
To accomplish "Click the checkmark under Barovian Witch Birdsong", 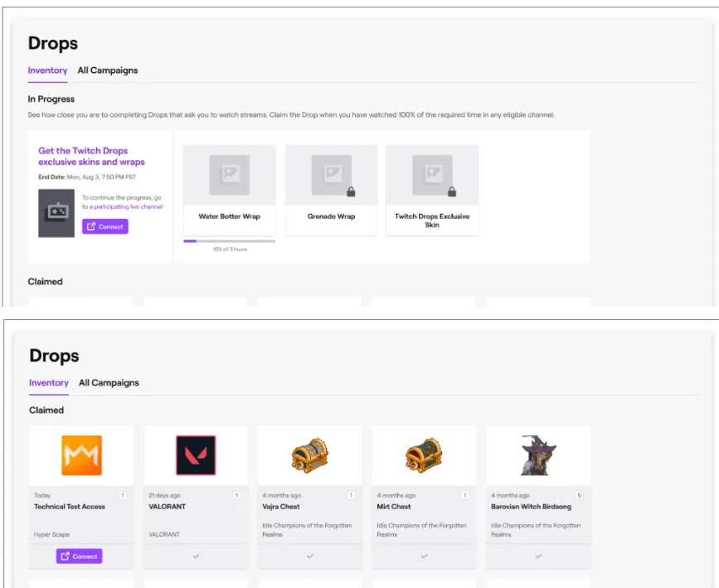I will pyautogui.click(x=537, y=556).
